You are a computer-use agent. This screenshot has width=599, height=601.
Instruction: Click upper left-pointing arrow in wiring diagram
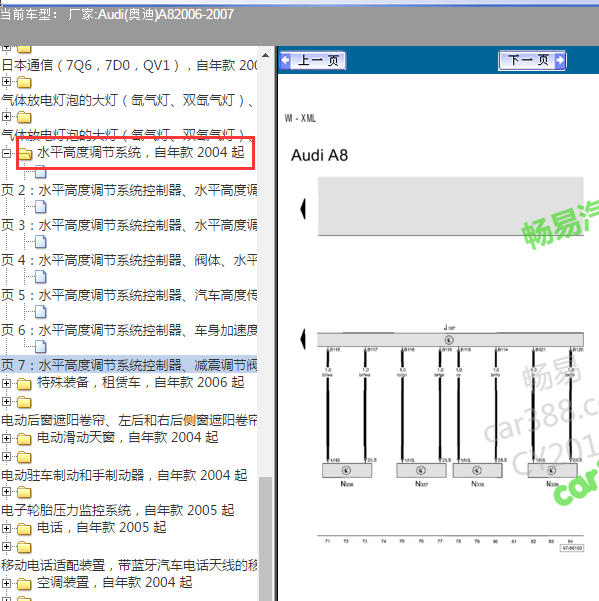[303, 209]
